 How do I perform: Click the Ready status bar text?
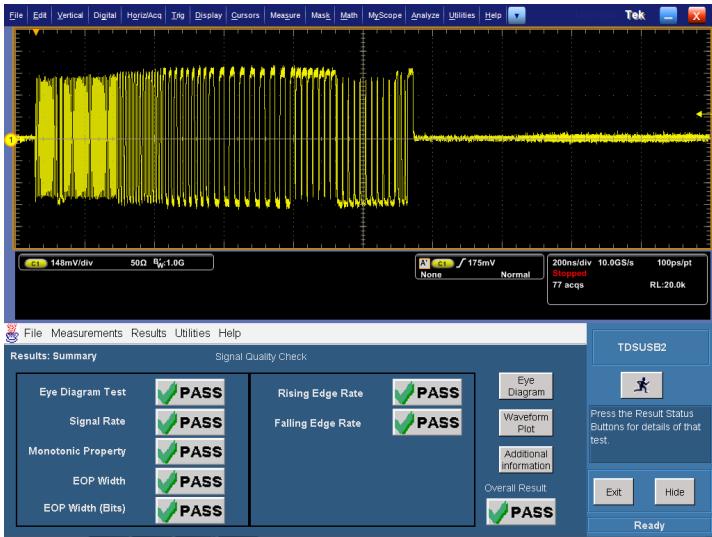[649, 526]
